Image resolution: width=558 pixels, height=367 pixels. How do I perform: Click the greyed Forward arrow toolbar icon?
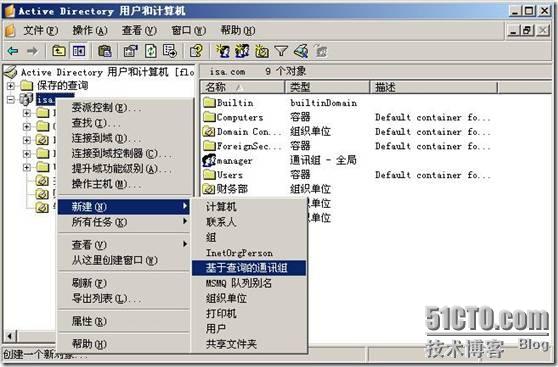pyautogui.click(x=32, y=51)
